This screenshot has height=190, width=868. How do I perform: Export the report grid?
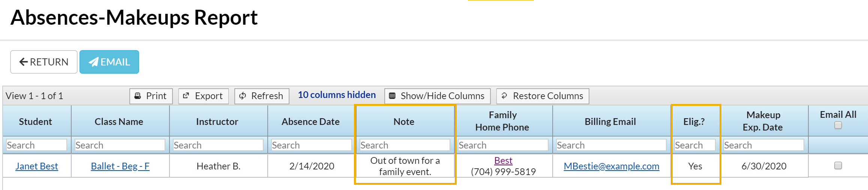pos(203,96)
